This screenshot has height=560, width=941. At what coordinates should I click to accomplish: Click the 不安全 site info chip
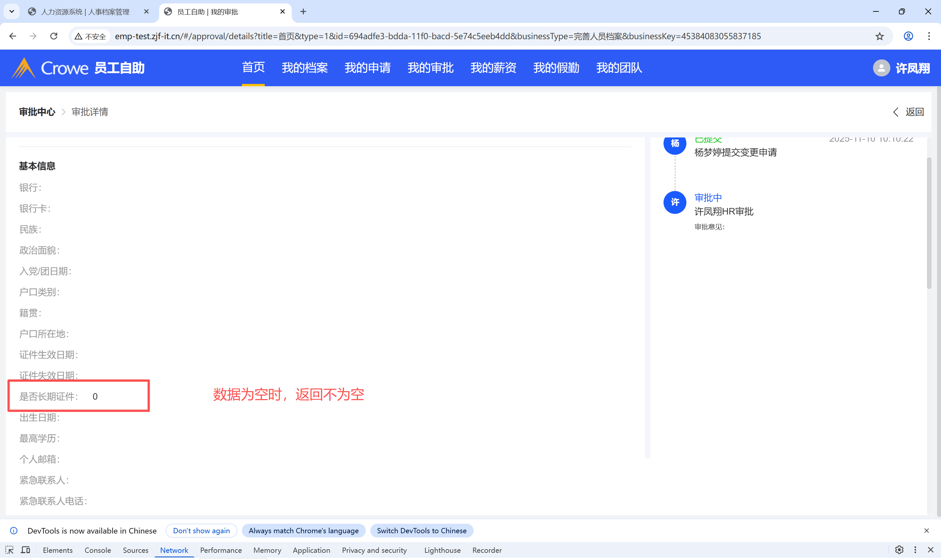91,36
